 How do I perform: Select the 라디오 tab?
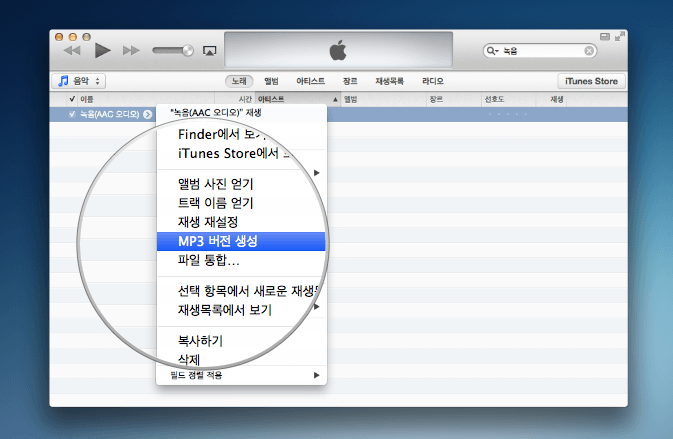[433, 81]
